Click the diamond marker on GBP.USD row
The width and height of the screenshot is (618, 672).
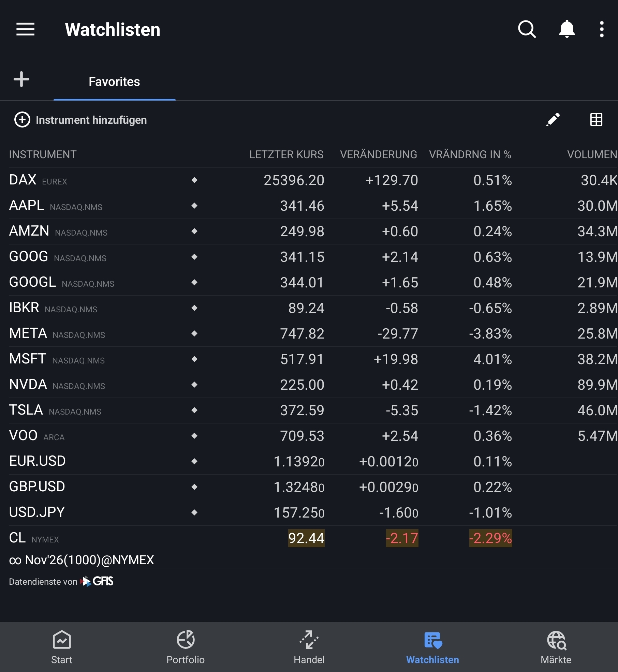coord(194,487)
